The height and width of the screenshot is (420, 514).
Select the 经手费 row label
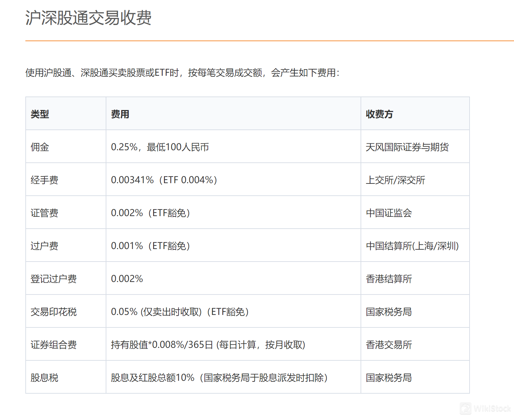coord(44,180)
